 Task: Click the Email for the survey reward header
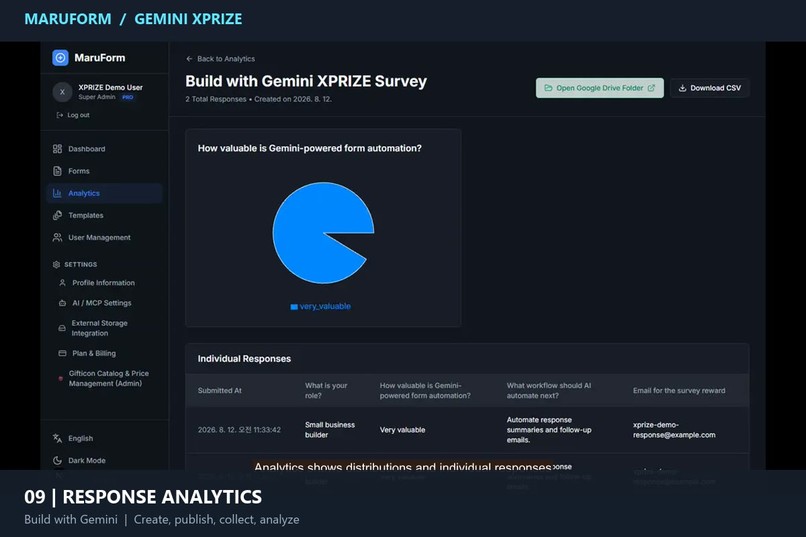click(679, 391)
